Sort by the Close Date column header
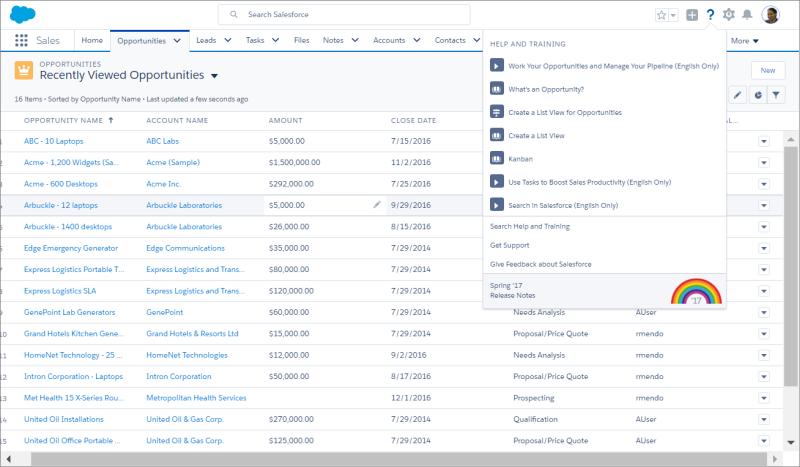 pyautogui.click(x=413, y=120)
